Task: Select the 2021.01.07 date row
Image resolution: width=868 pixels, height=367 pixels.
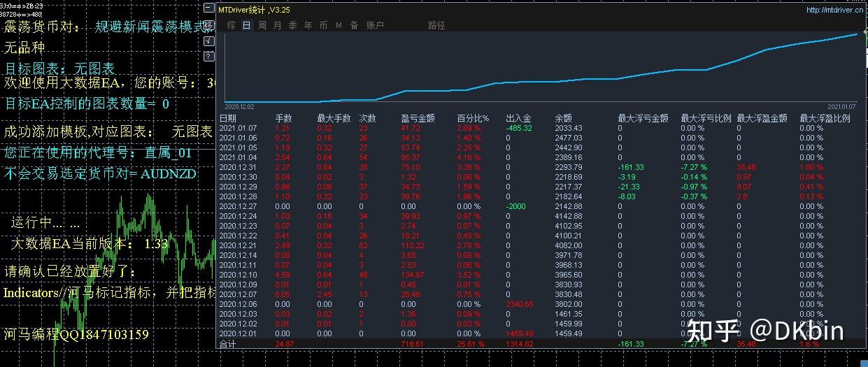Action: (x=238, y=128)
